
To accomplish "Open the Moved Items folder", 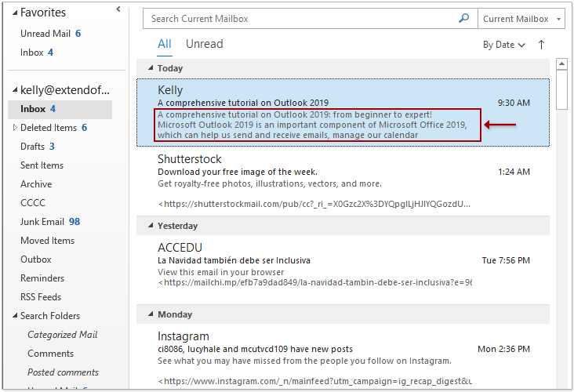I will (47, 241).
